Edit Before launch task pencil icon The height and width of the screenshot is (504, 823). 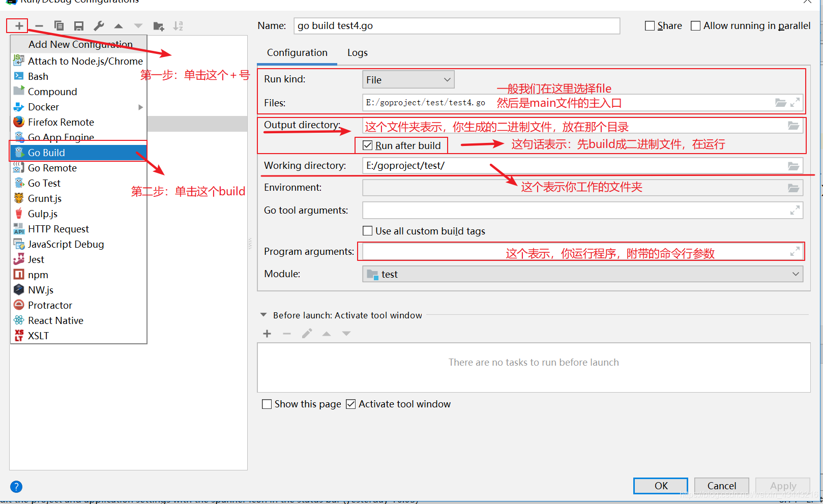pyautogui.click(x=307, y=334)
